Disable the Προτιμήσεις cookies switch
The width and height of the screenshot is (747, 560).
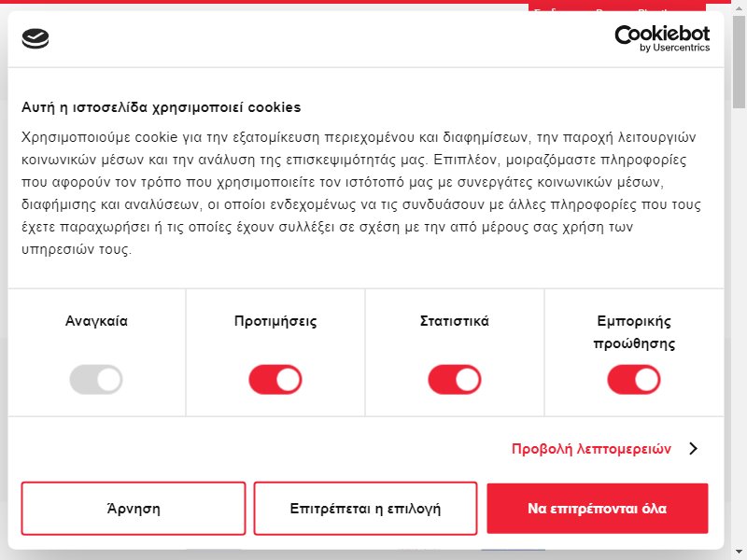(275, 380)
